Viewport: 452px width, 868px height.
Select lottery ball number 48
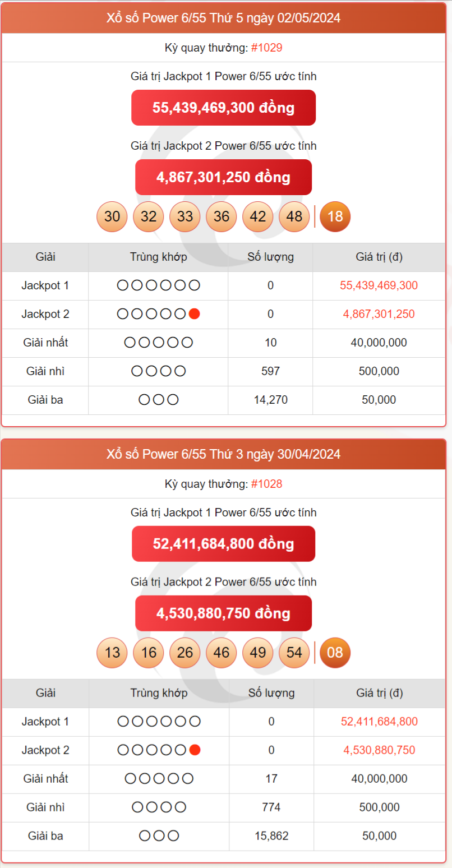click(x=294, y=216)
